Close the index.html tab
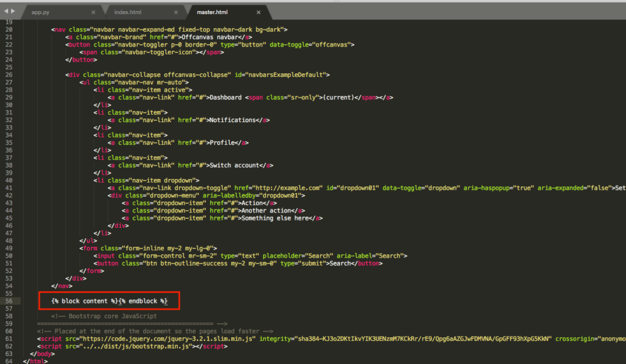Screen dimensions: 626x364 point(175,12)
